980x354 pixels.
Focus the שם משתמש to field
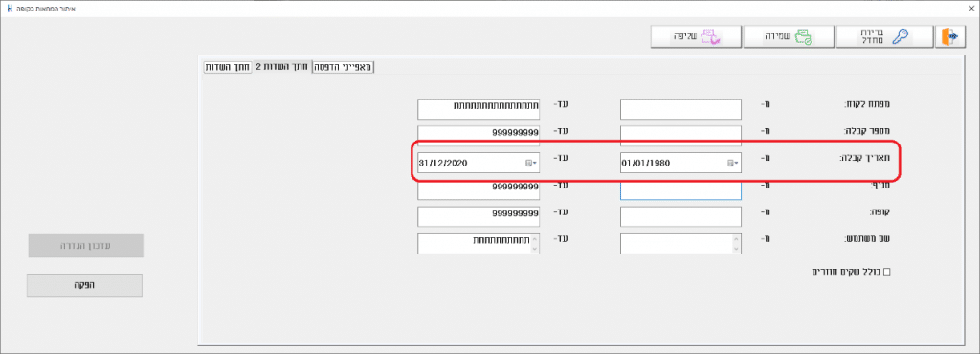[x=479, y=244]
